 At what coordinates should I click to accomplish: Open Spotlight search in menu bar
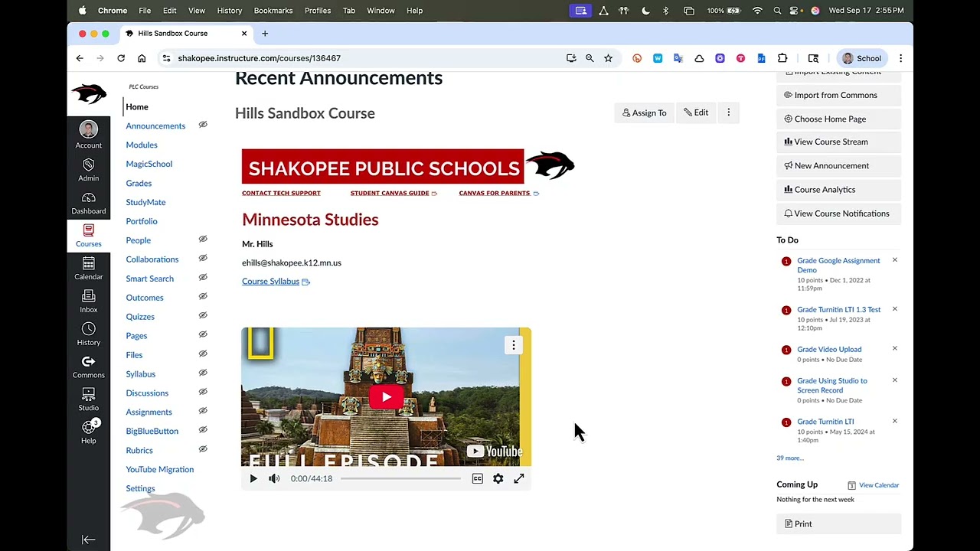point(777,11)
